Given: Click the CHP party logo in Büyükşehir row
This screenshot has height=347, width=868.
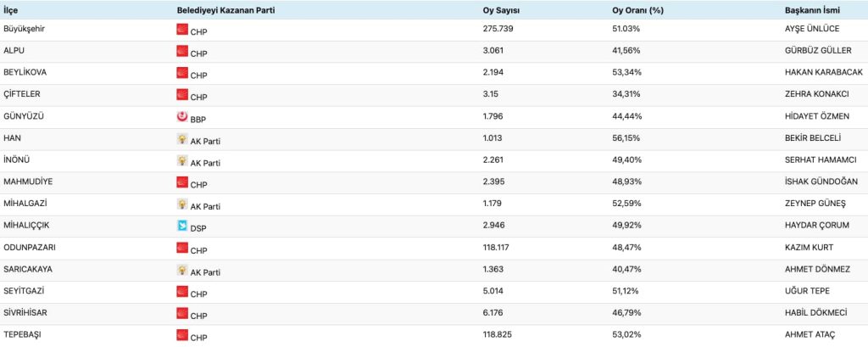Looking at the screenshot, I should point(181,29).
